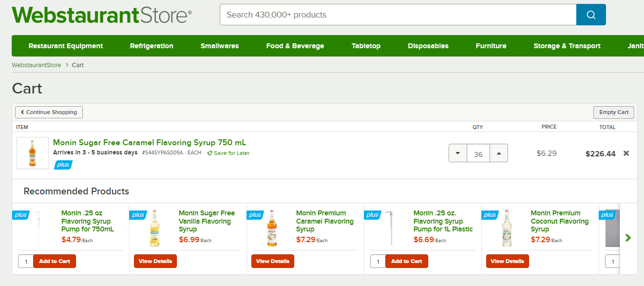Remove Monin Sugar Free Caramel item with X
The height and width of the screenshot is (286, 644).
pyautogui.click(x=626, y=153)
